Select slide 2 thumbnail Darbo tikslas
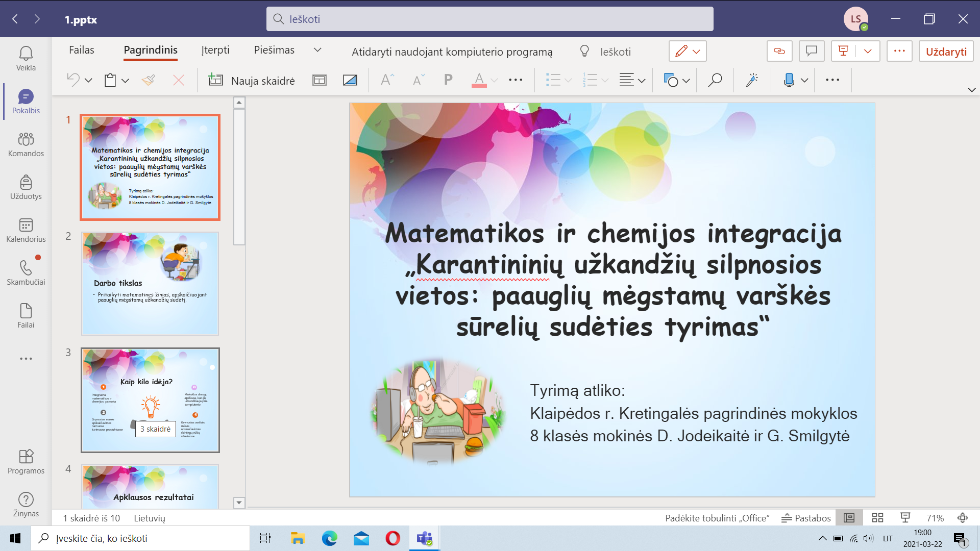Image resolution: width=980 pixels, height=551 pixels. pyautogui.click(x=150, y=284)
